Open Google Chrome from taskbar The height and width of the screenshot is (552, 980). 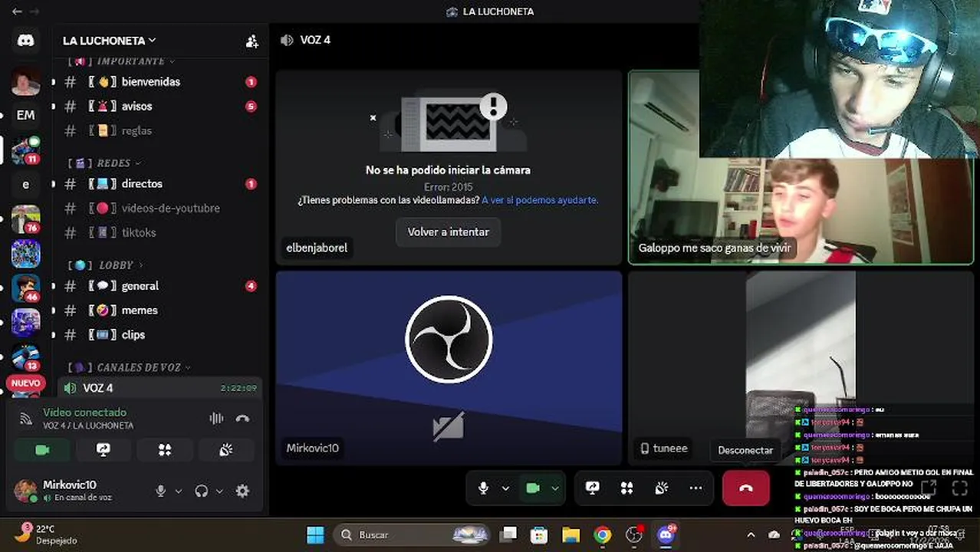point(603,535)
